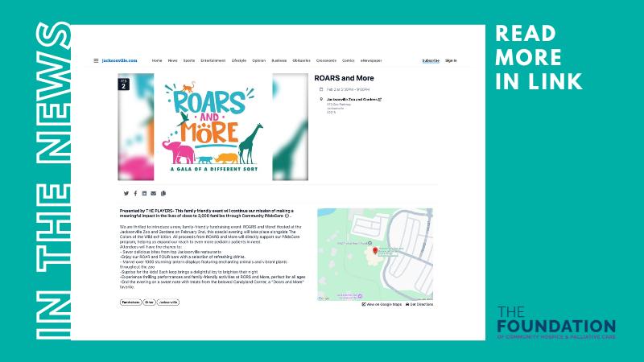Open the Jacksonville Zoo and Gardens venue link
Image resolution: width=644 pixels, height=362 pixels.
click(x=354, y=99)
